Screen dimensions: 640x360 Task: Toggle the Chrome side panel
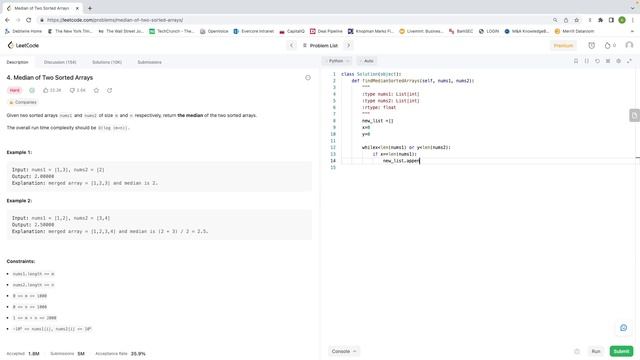(611, 20)
